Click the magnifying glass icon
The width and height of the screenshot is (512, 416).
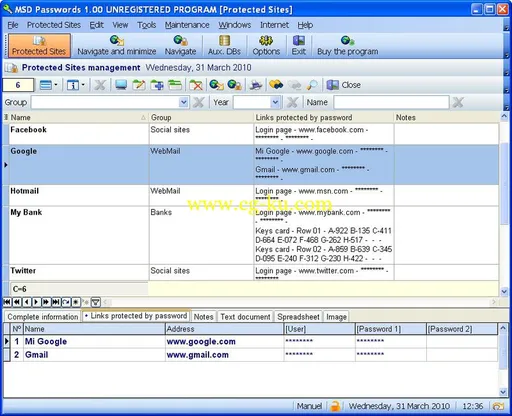click(x=312, y=85)
